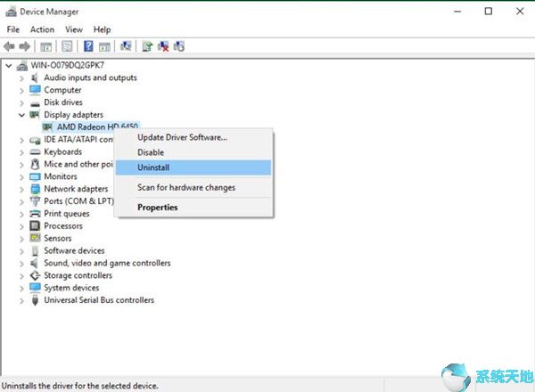Click the Update driver software toolbar icon
The width and height of the screenshot is (535, 392).
(147, 46)
